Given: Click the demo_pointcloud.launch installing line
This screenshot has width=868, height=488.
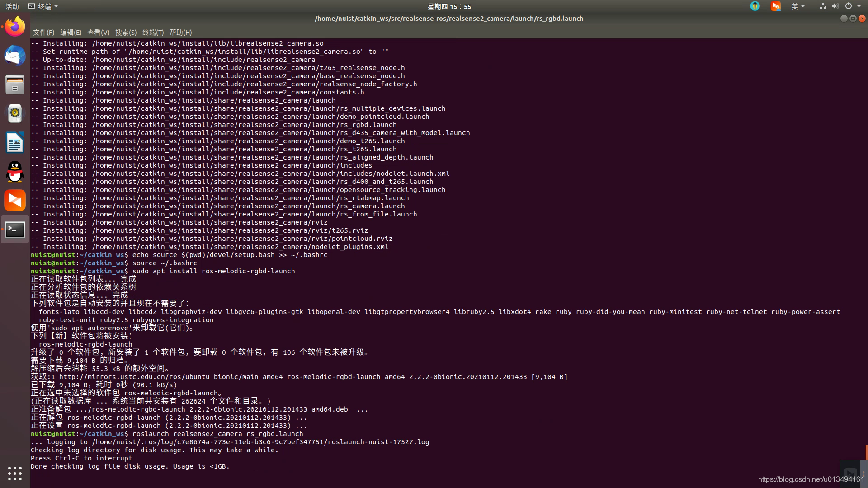Looking at the screenshot, I should click(x=230, y=117).
